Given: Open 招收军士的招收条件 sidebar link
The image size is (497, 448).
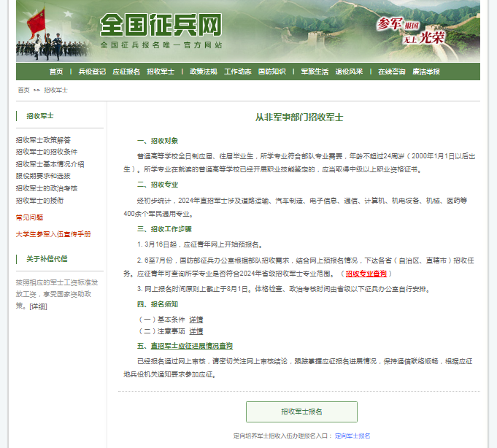Looking at the screenshot, I should pos(47,152).
